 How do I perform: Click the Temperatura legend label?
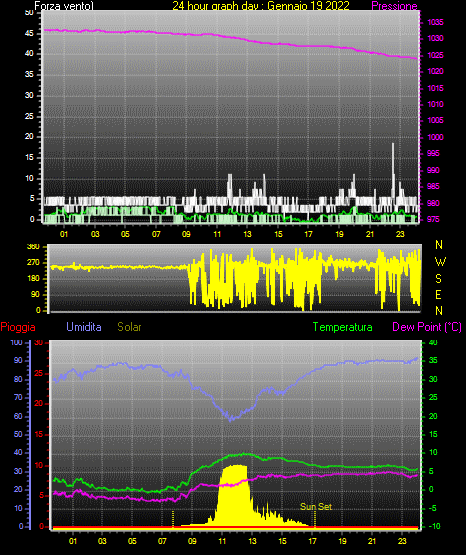342,327
